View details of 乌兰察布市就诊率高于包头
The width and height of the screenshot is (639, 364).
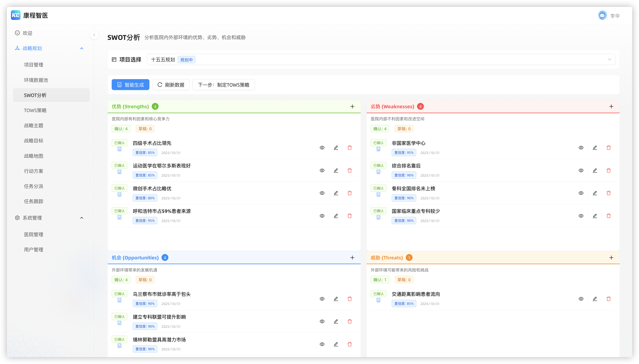(x=322, y=299)
